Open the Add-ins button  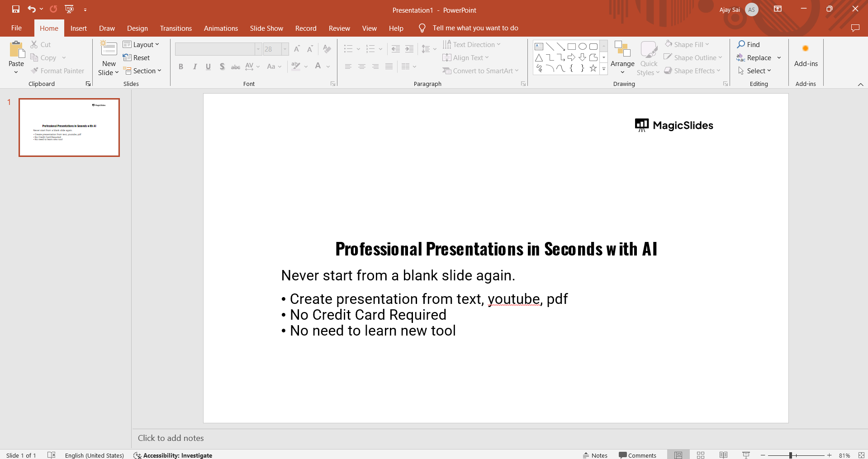806,57
